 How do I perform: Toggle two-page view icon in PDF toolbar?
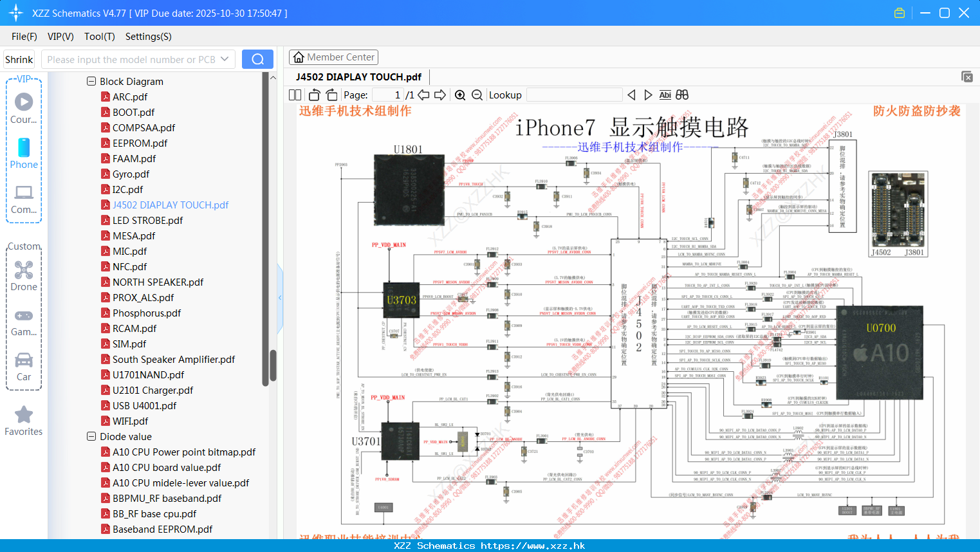coord(295,95)
